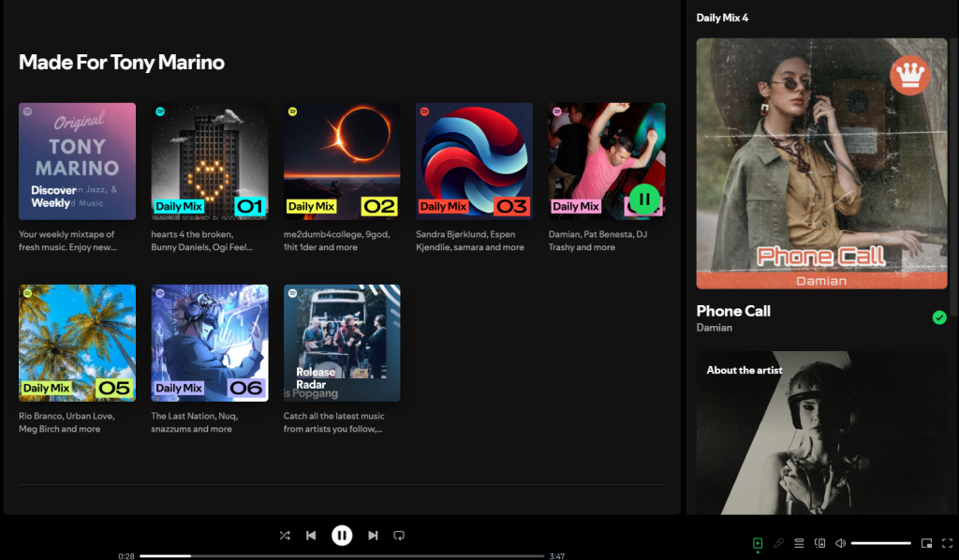
Task: Open the About the artist card
Action: point(821,433)
